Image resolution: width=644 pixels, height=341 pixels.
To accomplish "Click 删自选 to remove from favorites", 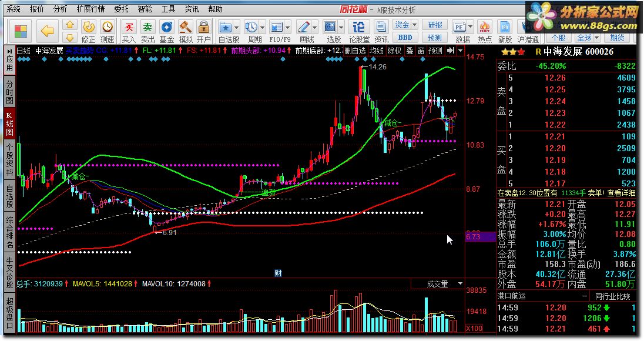I will tap(355, 51).
